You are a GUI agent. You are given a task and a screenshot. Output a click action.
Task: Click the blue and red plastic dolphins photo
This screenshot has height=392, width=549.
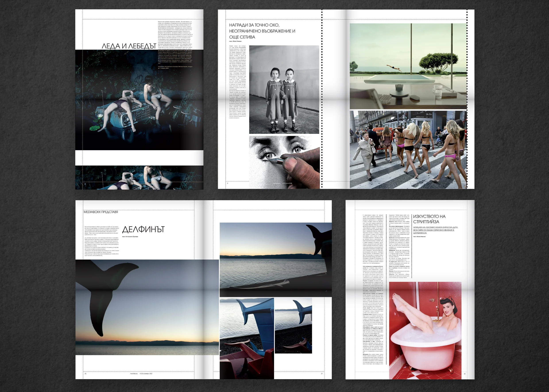pos(247,338)
